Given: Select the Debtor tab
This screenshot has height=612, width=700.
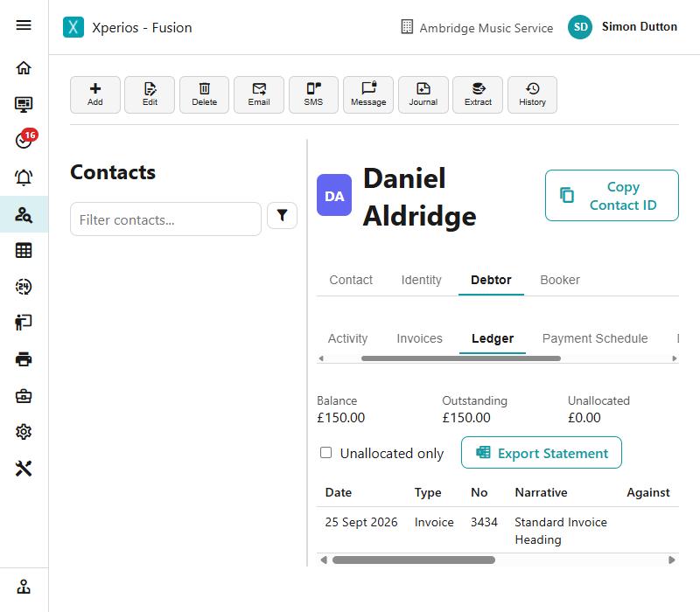Looking at the screenshot, I should [491, 280].
